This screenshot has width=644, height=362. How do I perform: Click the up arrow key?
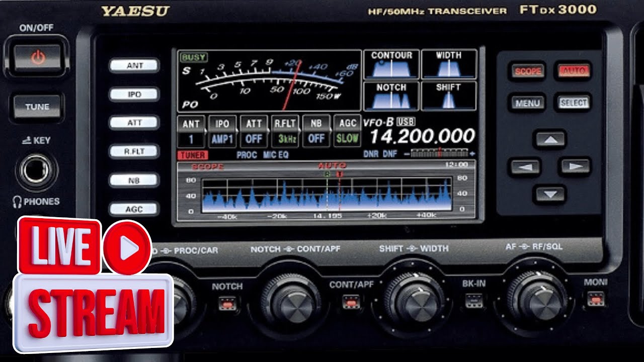(x=550, y=139)
